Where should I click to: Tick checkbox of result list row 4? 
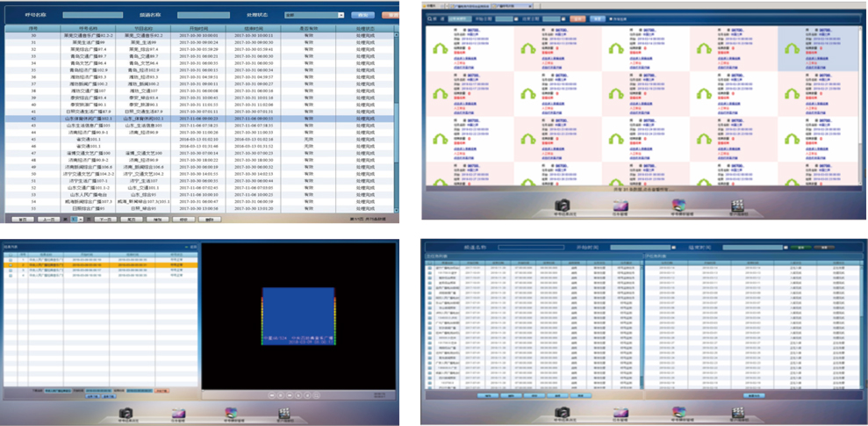[10, 276]
